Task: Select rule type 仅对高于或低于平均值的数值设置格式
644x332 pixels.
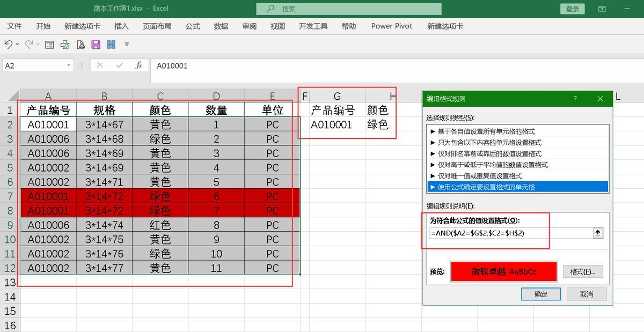Action: [518, 165]
